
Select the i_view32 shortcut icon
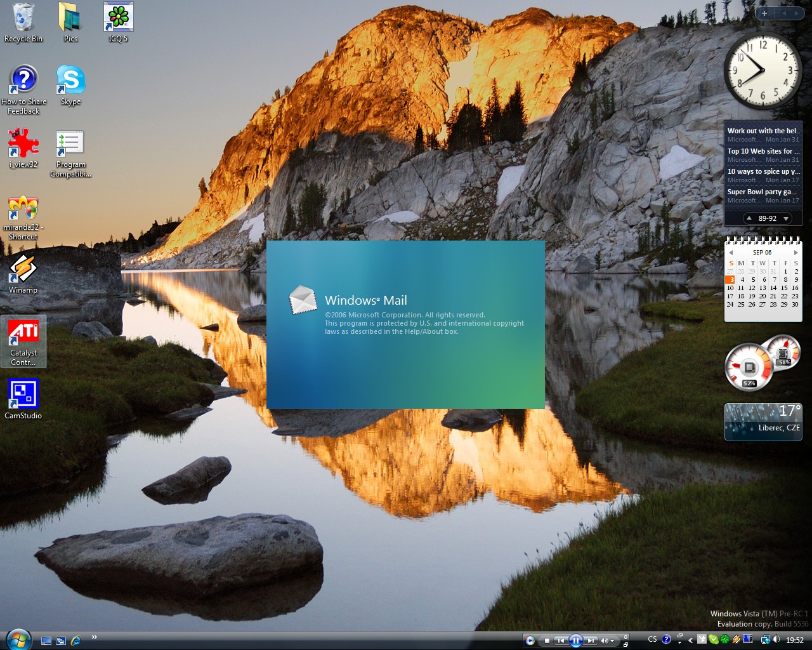tap(23, 149)
